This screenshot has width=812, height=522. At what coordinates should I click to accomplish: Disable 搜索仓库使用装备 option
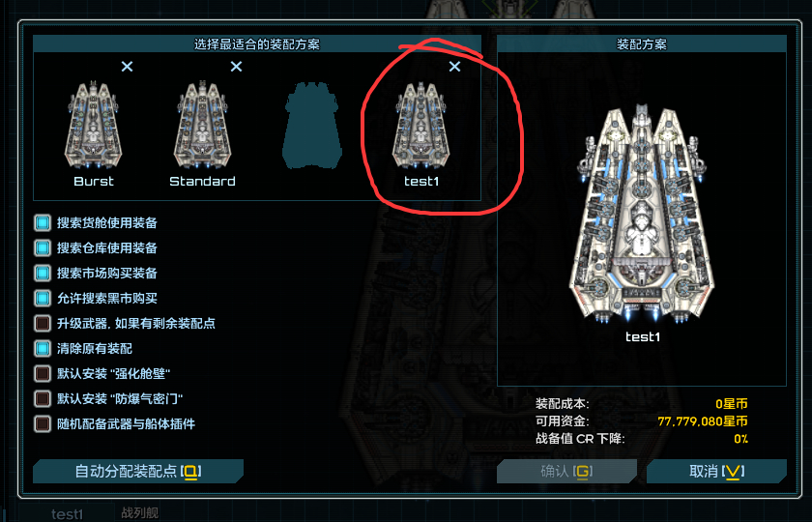click(43, 248)
